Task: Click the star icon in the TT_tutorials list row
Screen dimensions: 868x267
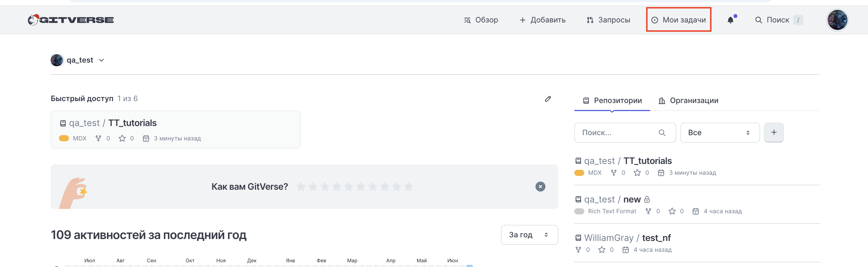Action: (x=637, y=173)
